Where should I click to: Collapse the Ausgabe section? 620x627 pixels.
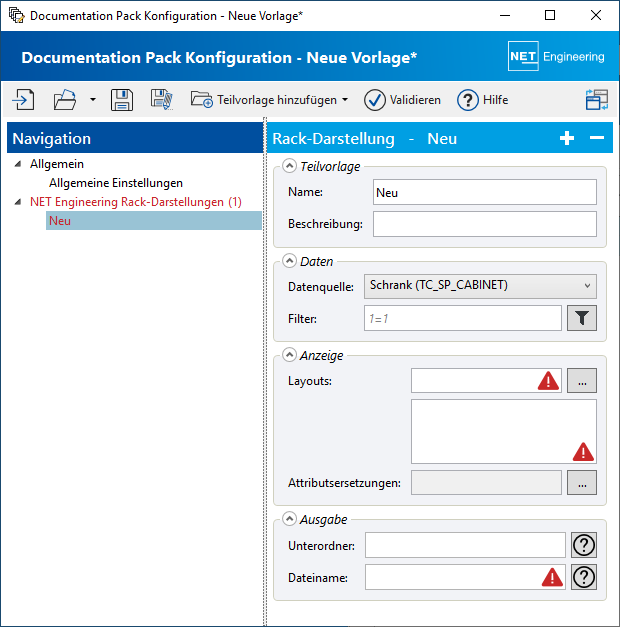[289, 519]
